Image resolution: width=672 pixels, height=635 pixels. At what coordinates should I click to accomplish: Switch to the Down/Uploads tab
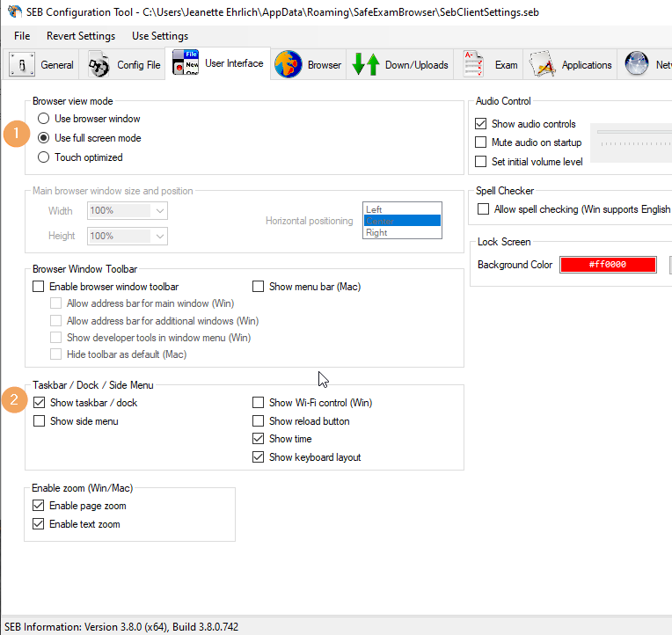pos(400,65)
